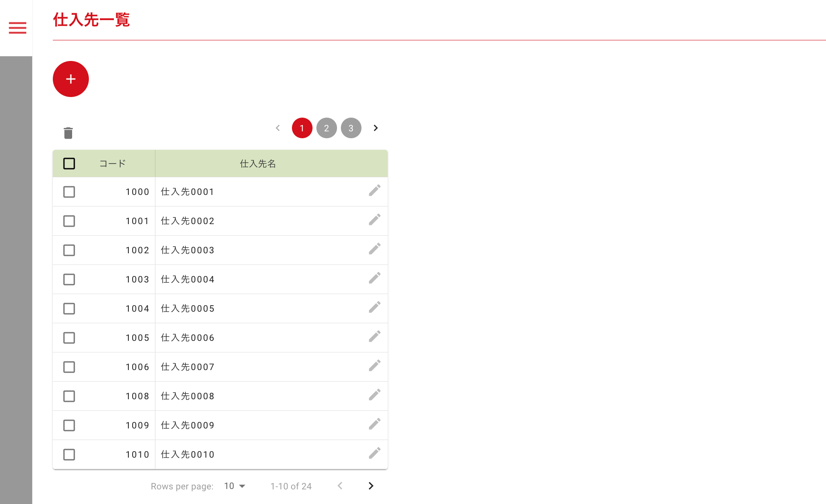The image size is (826, 504).
Task: Go to next page via footer chevron
Action: coord(371,486)
